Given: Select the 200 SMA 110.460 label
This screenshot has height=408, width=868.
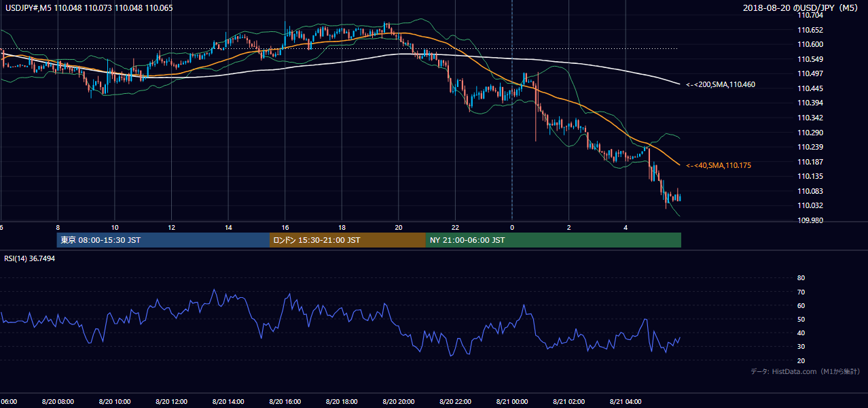Looking at the screenshot, I should tap(720, 84).
